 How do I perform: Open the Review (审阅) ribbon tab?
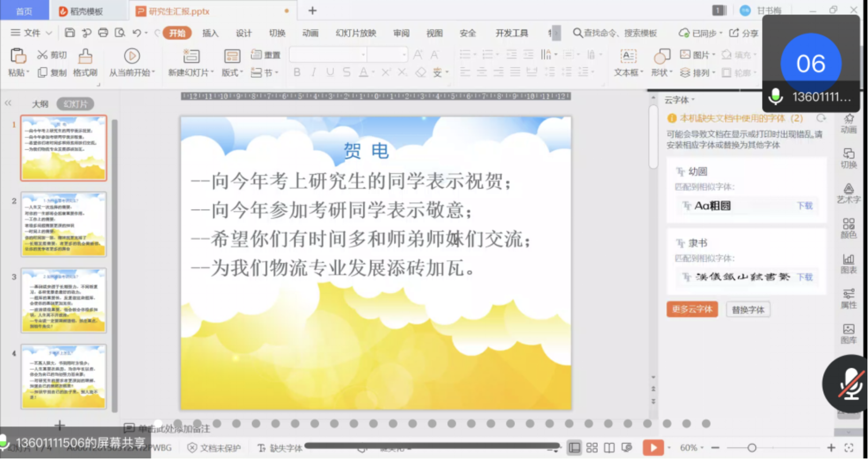pos(401,33)
